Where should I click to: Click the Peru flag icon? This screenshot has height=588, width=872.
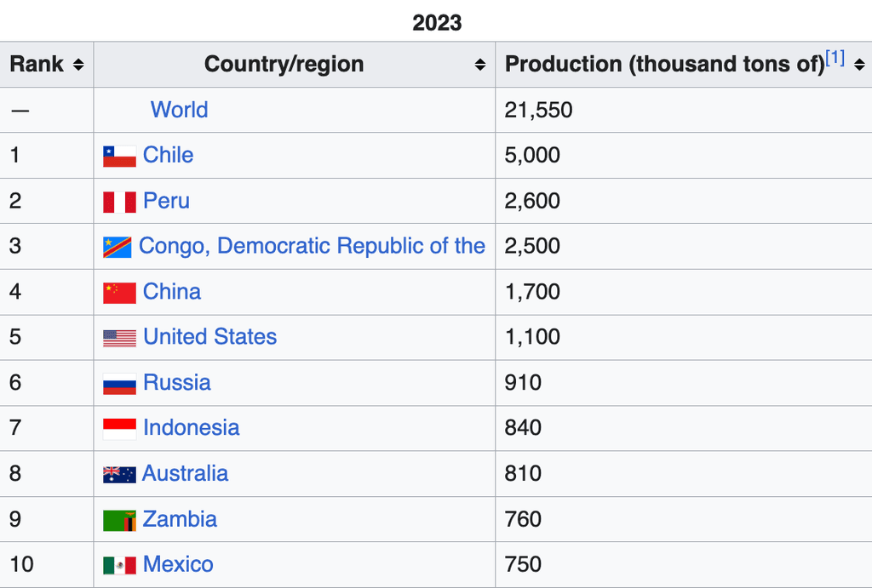[119, 202]
